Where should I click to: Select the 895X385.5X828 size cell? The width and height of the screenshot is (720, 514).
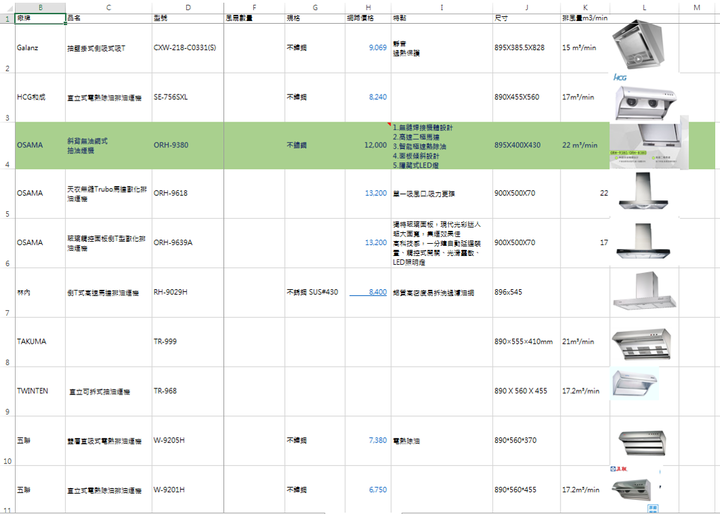pyautogui.click(x=527, y=48)
